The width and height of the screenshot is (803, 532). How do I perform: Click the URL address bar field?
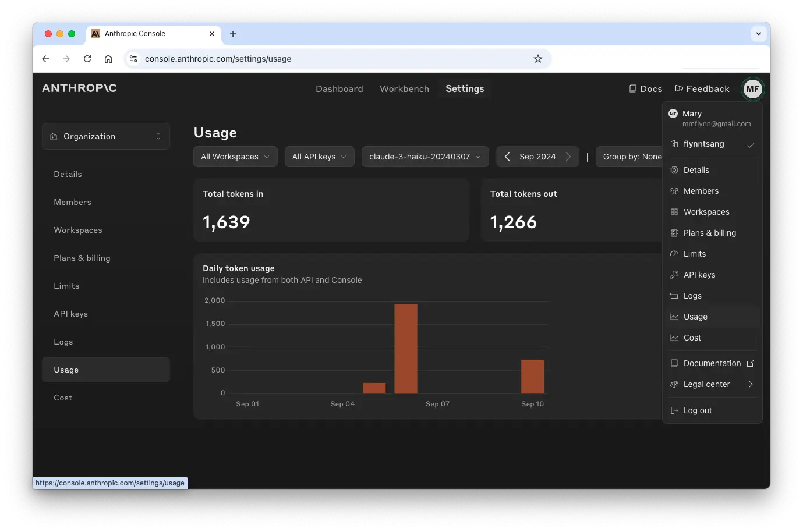pos(338,59)
